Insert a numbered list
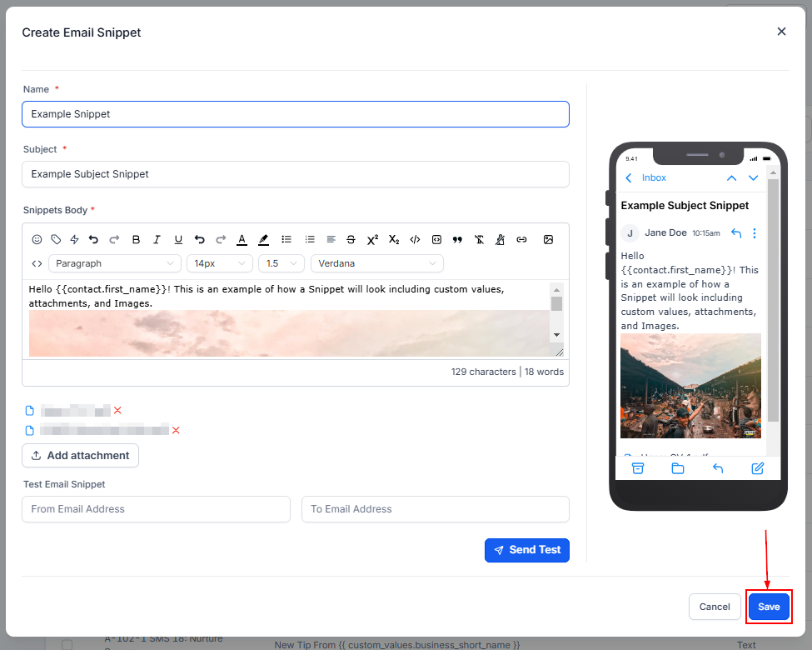Screen dimensions: 812x650 pos(310,239)
